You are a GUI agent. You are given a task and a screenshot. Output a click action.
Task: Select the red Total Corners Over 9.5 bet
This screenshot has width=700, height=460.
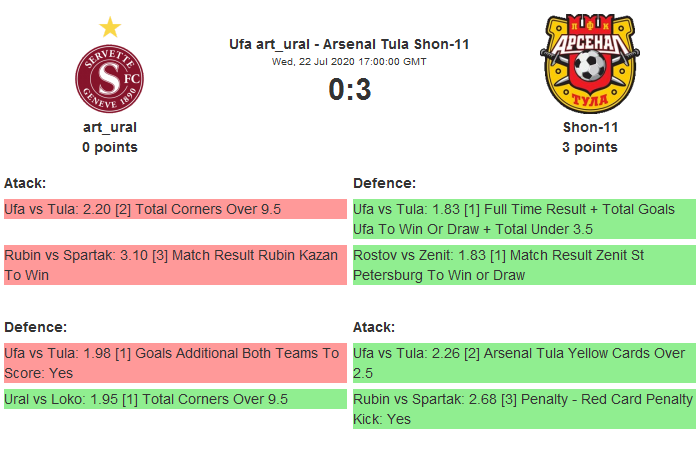pos(175,210)
